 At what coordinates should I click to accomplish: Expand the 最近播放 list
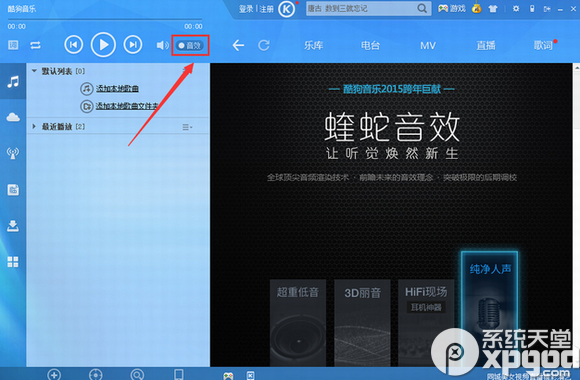pos(34,127)
